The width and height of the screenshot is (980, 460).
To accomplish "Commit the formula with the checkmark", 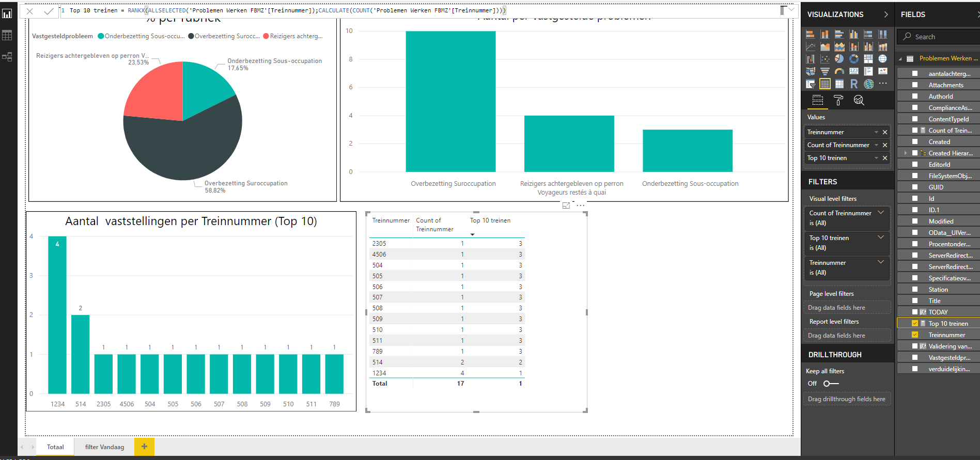I will click(48, 11).
